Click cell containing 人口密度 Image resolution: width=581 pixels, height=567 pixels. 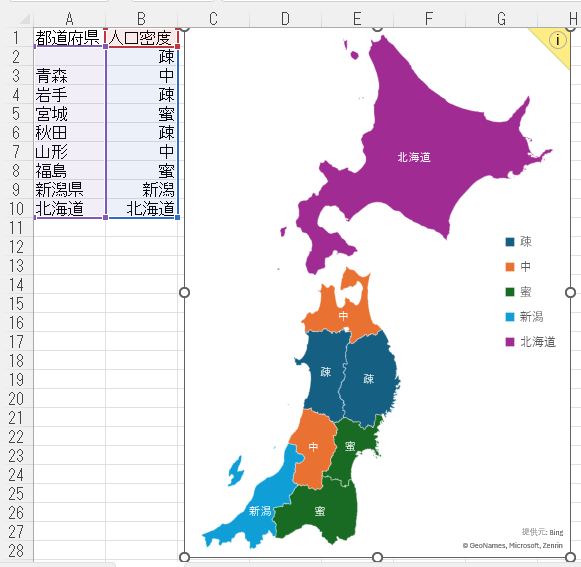click(141, 37)
